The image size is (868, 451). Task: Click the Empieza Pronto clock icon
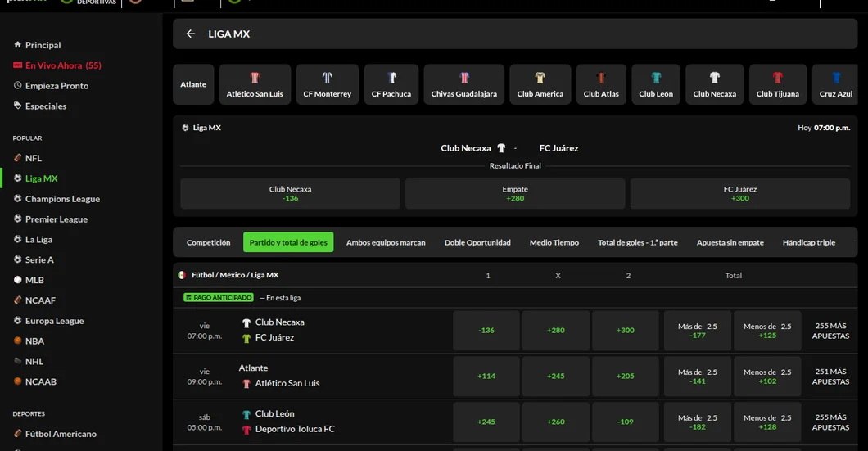pos(18,85)
